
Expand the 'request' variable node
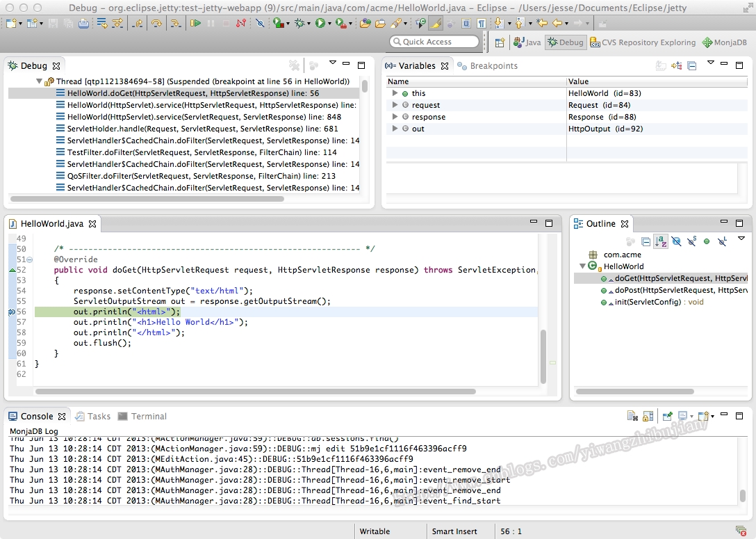[x=395, y=105]
